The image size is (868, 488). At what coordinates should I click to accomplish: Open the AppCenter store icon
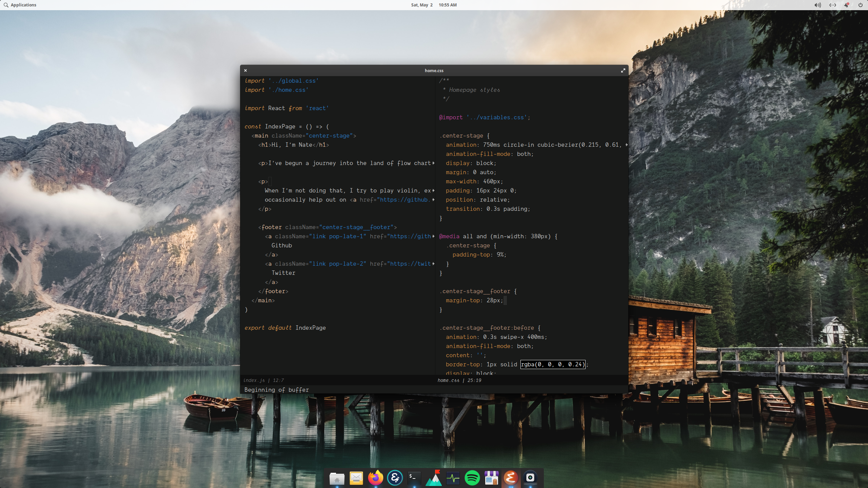[x=491, y=478]
